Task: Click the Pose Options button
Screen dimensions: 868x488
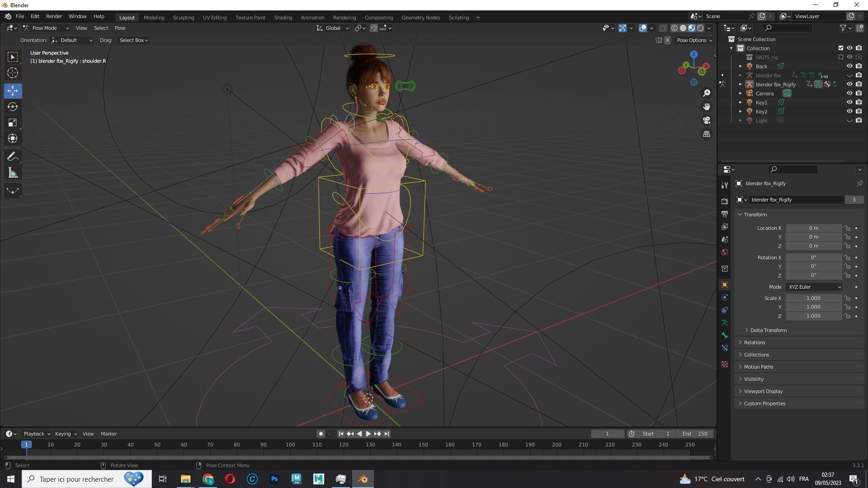Action: [x=694, y=40]
